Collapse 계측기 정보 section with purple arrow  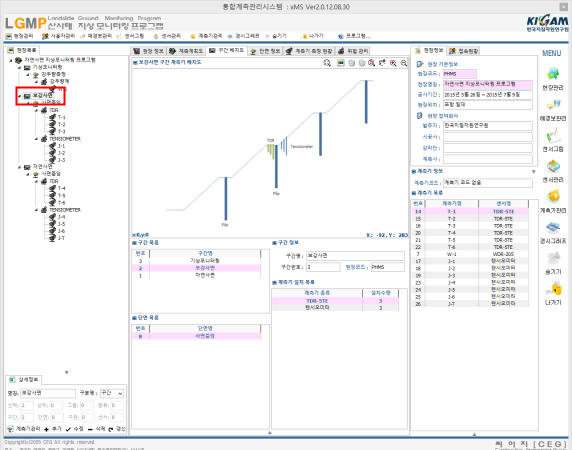533,171
